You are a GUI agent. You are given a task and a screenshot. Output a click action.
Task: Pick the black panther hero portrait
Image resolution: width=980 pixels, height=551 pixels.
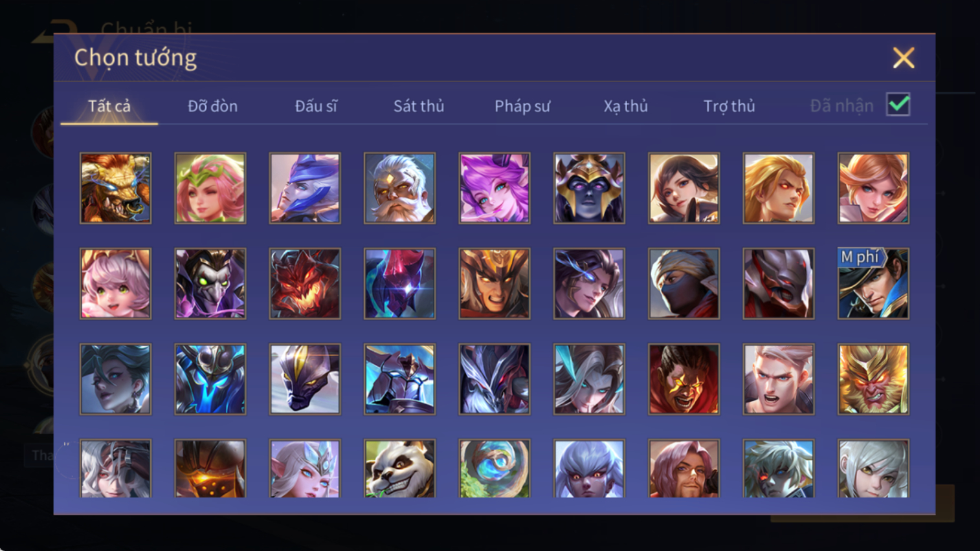point(305,379)
